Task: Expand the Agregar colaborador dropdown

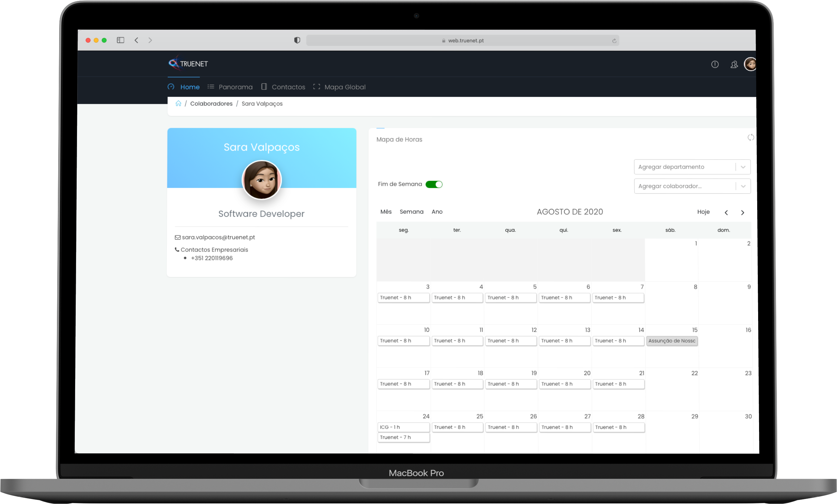Action: [x=743, y=186]
